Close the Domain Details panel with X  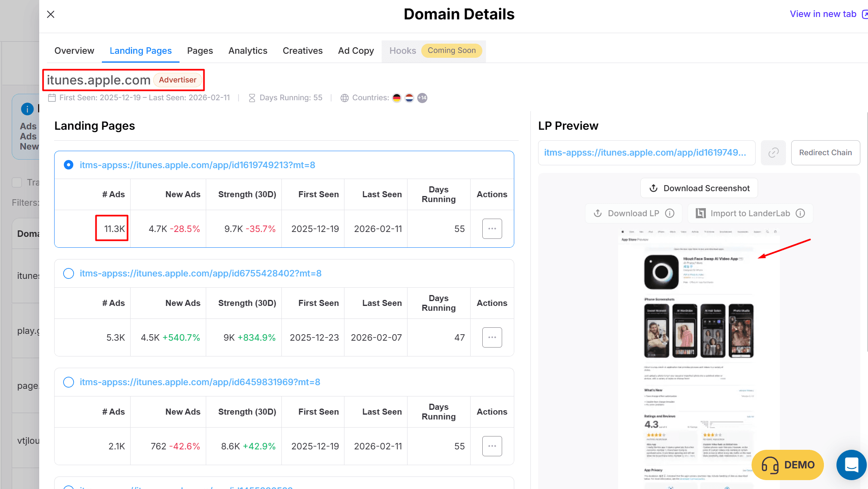pos(51,15)
